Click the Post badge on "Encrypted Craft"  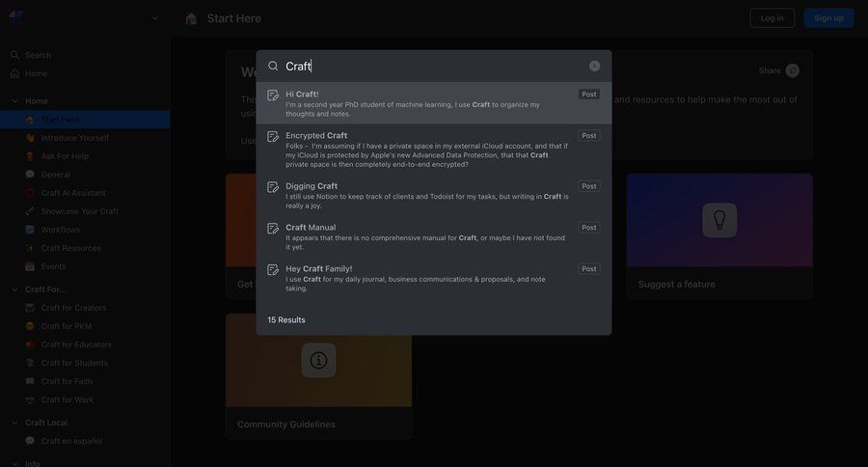point(589,136)
